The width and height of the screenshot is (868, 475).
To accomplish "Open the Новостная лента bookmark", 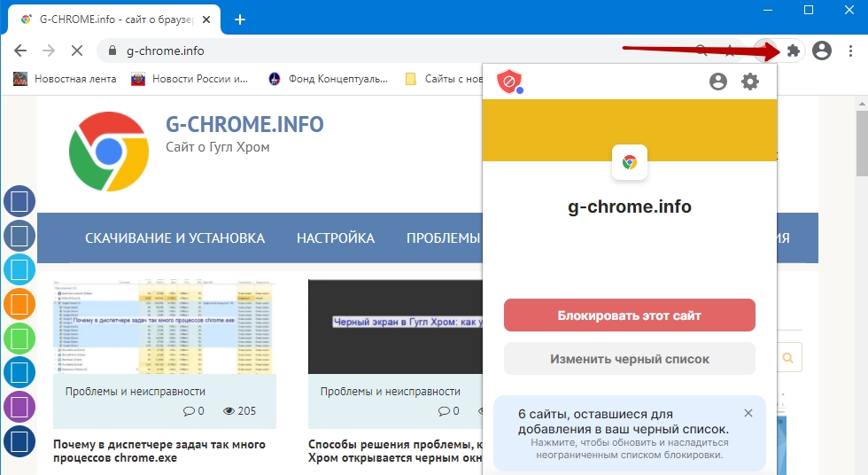I will pyautogui.click(x=65, y=79).
